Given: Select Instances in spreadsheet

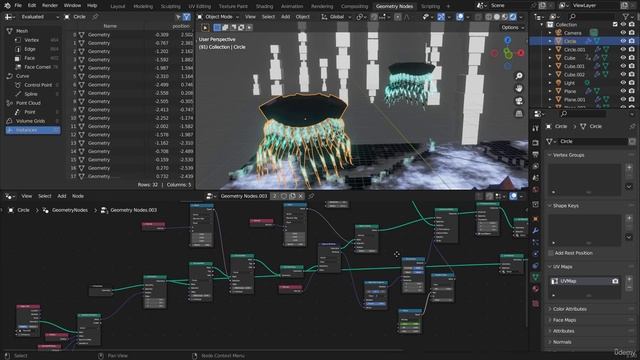Looking at the screenshot, I should tap(33, 130).
